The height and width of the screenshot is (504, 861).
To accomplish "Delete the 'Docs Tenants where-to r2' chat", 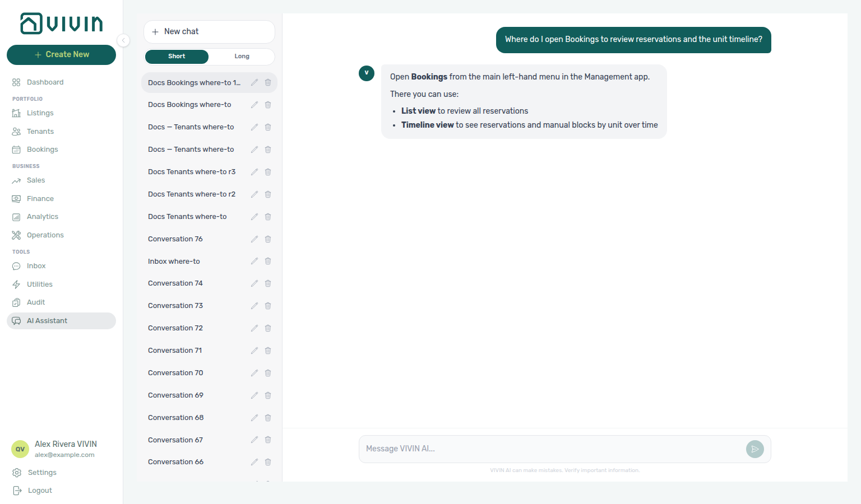I will (268, 194).
